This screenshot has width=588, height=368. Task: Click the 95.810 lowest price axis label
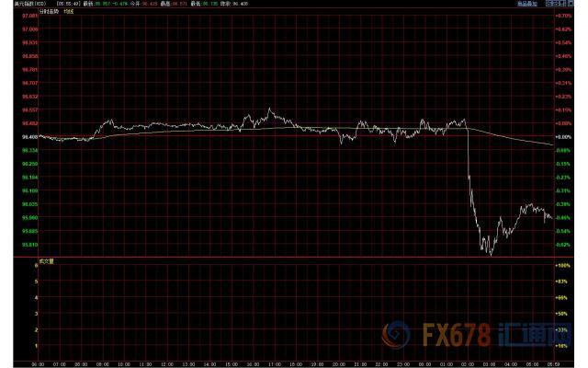pyautogui.click(x=28, y=245)
